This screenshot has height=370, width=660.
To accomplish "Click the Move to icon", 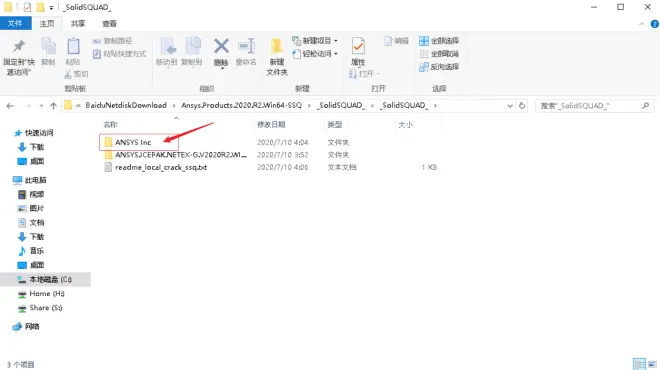I will point(167,46).
